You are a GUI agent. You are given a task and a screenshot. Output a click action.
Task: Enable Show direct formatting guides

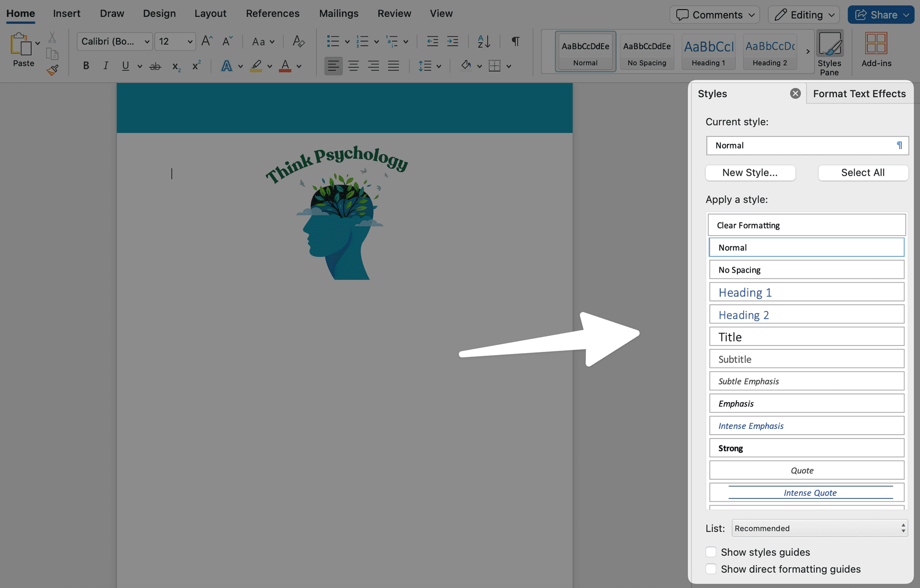pos(711,569)
